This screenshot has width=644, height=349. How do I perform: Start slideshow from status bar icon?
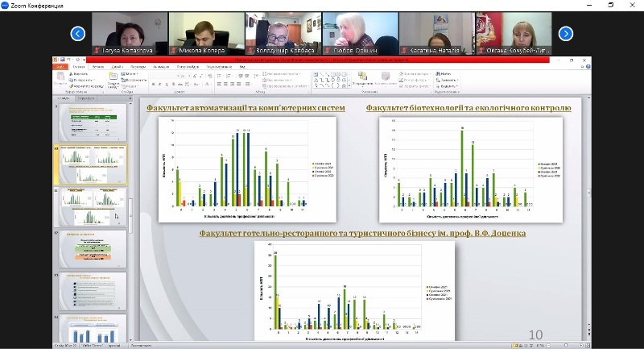tap(530, 346)
